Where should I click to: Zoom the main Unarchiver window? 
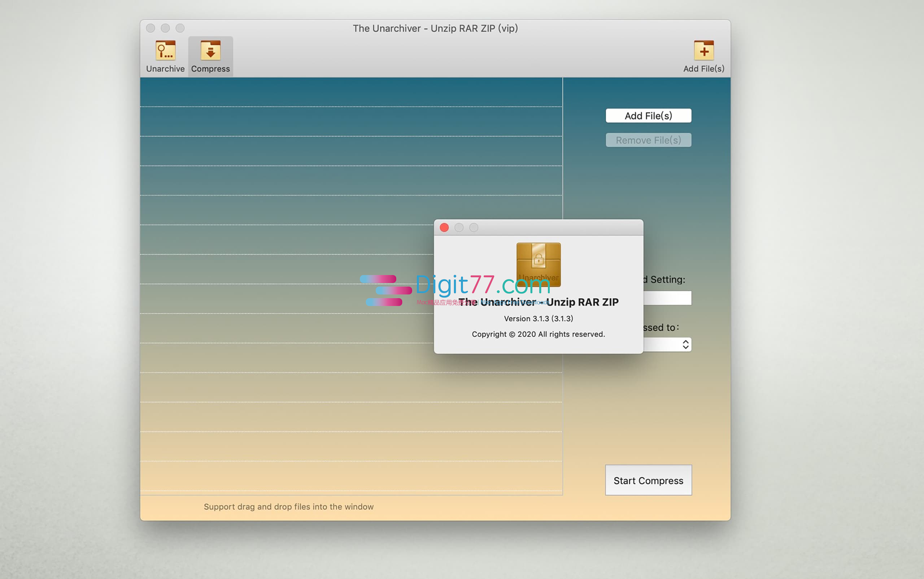click(180, 28)
